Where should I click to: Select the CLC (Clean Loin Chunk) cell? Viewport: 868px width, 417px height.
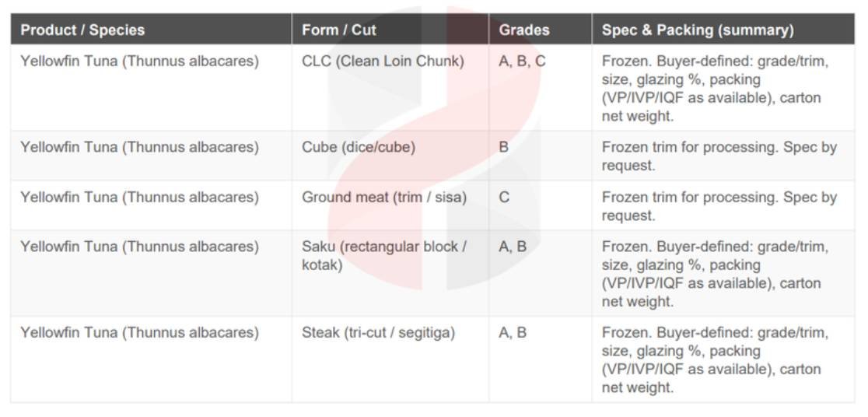(x=383, y=61)
